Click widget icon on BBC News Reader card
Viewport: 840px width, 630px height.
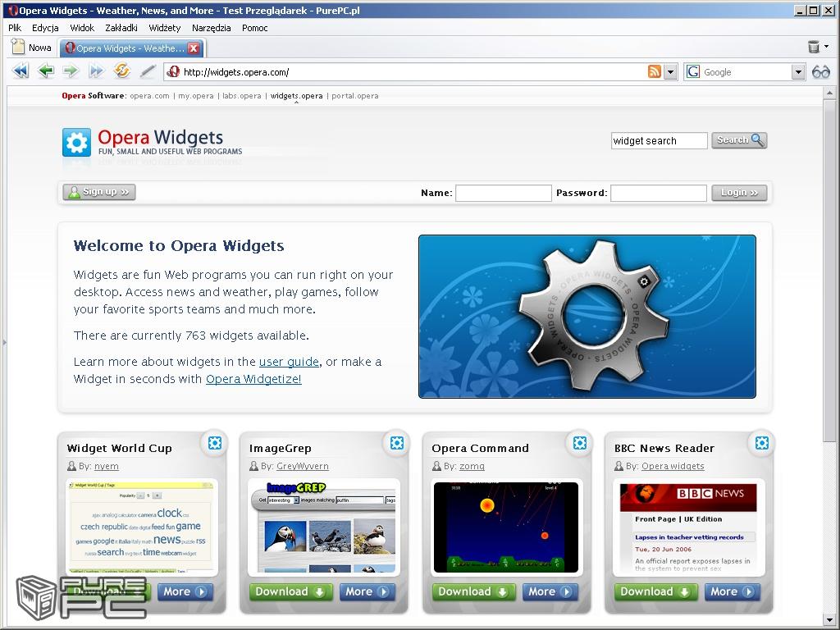tap(762, 443)
